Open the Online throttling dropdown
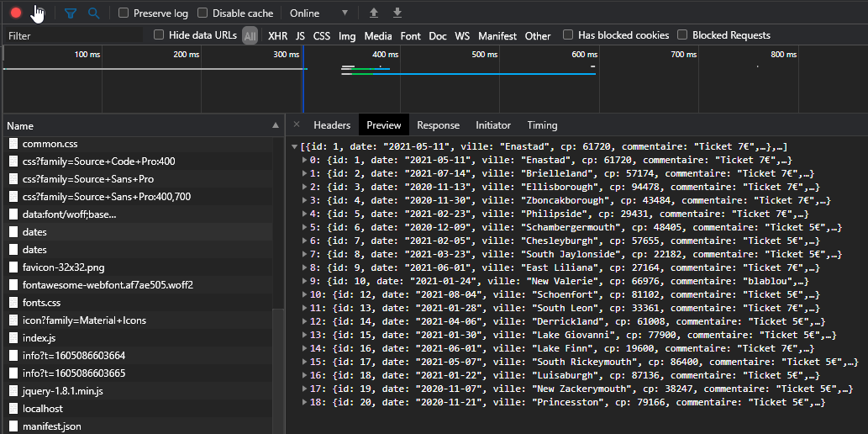The height and width of the screenshot is (434, 868). point(318,13)
